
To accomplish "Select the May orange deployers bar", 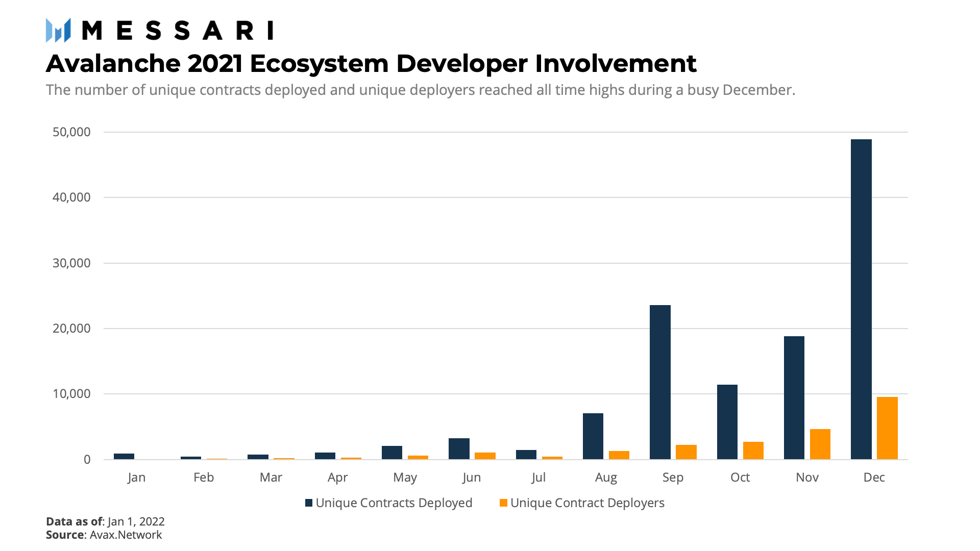I will click(418, 458).
